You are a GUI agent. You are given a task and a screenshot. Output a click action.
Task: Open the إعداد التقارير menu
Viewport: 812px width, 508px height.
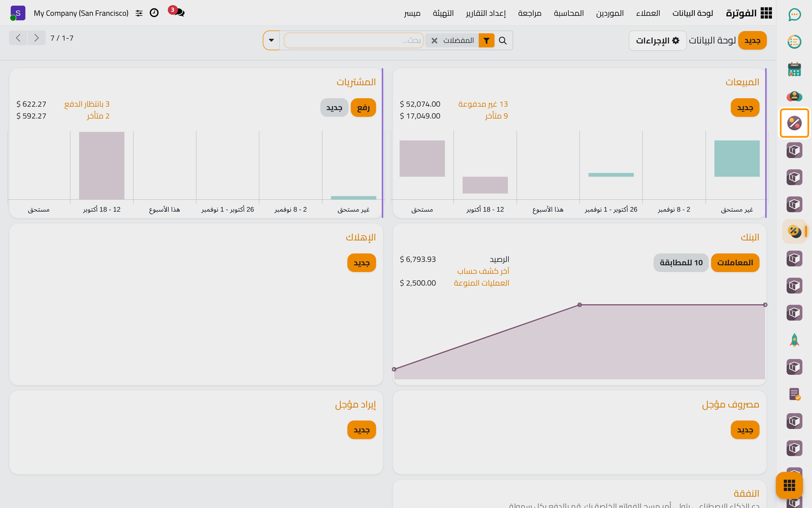[x=486, y=13]
